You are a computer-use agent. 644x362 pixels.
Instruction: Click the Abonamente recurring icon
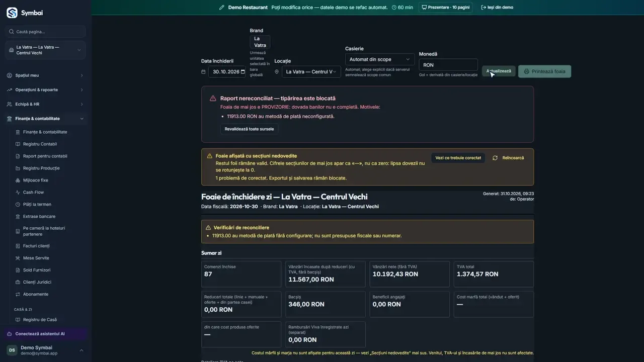click(18, 295)
